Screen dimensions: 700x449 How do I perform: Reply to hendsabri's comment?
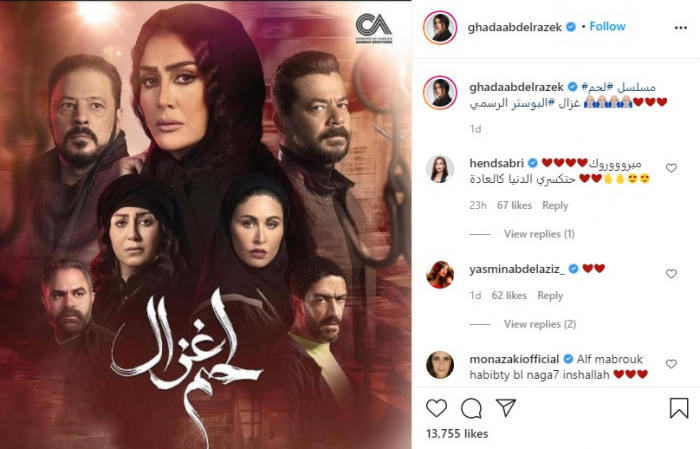(555, 205)
